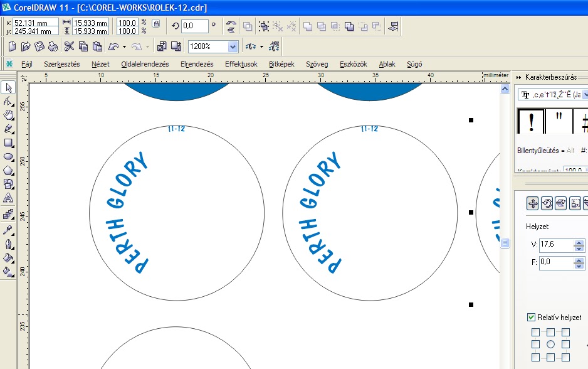Viewport: 588px width, 369px height.
Task: Open the font dropdown in Karakterbeszúrás
Action: pos(585,95)
